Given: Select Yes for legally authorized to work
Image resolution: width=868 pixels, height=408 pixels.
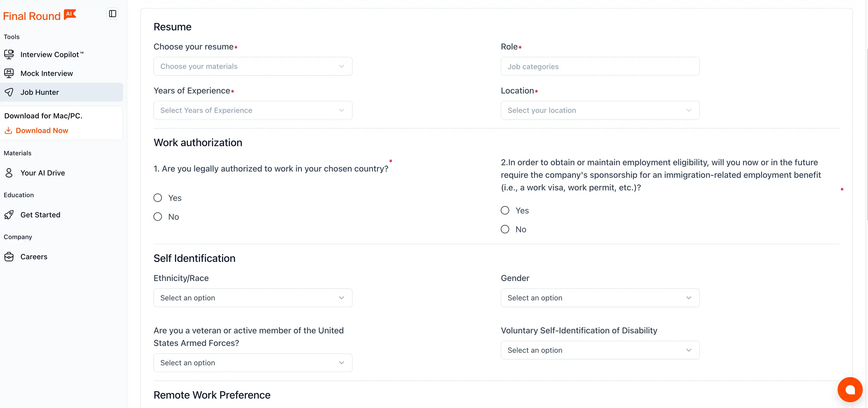Looking at the screenshot, I should pos(158,198).
